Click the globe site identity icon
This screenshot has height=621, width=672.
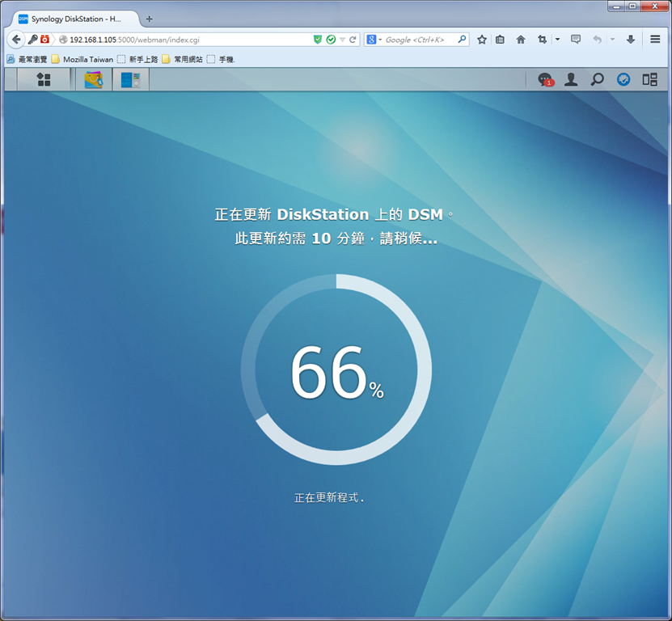pos(63,40)
